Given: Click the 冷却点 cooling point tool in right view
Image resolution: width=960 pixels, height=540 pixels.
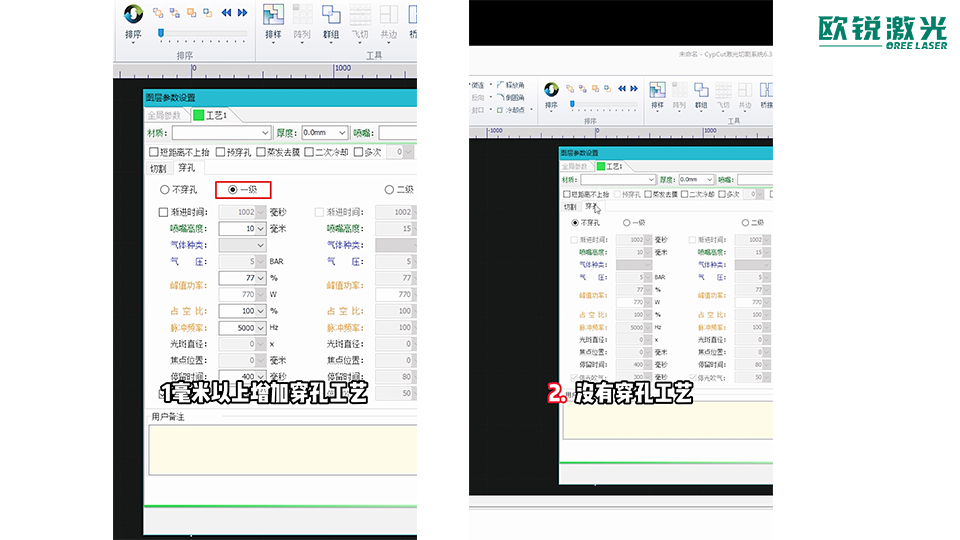Looking at the screenshot, I should click(x=511, y=110).
